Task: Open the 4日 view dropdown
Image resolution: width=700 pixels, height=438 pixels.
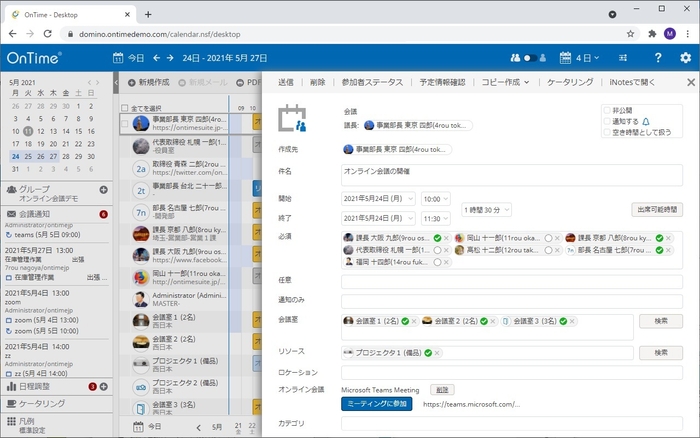Action: click(x=579, y=58)
